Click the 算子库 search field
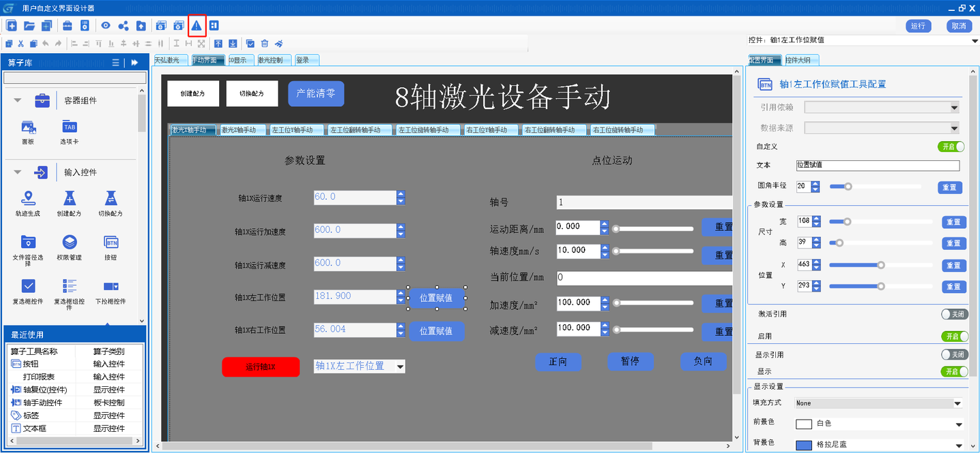 (x=75, y=78)
